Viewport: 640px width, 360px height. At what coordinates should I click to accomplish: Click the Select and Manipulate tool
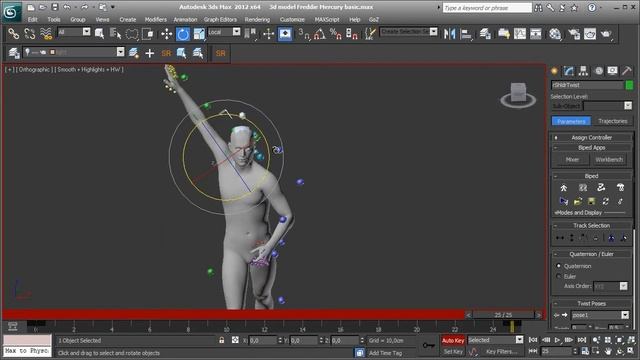268,33
